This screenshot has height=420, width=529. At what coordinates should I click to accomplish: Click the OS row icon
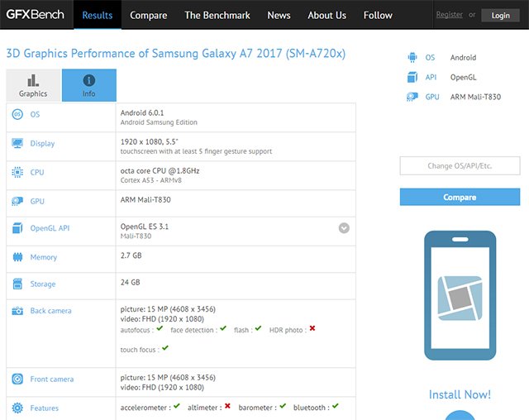tap(17, 115)
